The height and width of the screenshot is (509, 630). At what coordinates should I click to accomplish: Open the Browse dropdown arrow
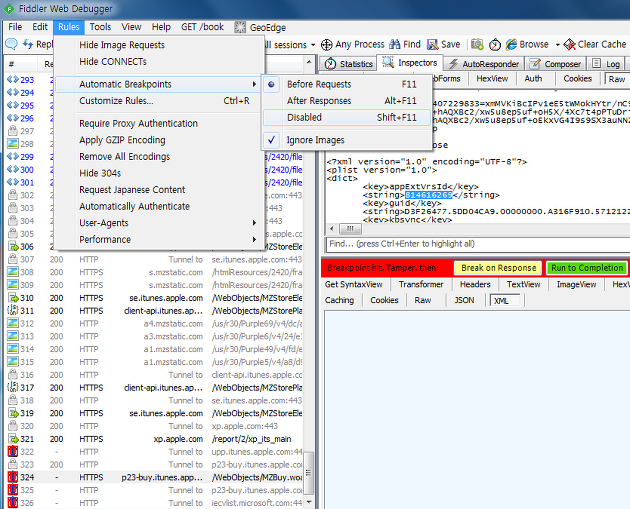[558, 45]
